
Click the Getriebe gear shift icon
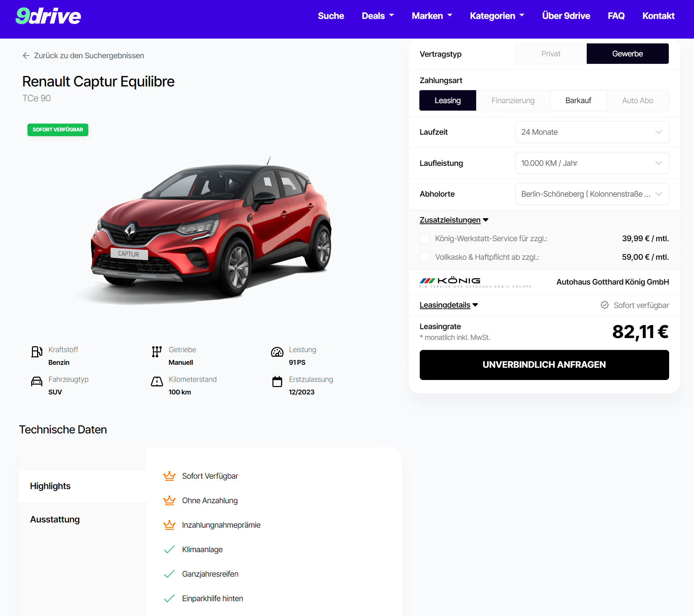[x=157, y=351]
